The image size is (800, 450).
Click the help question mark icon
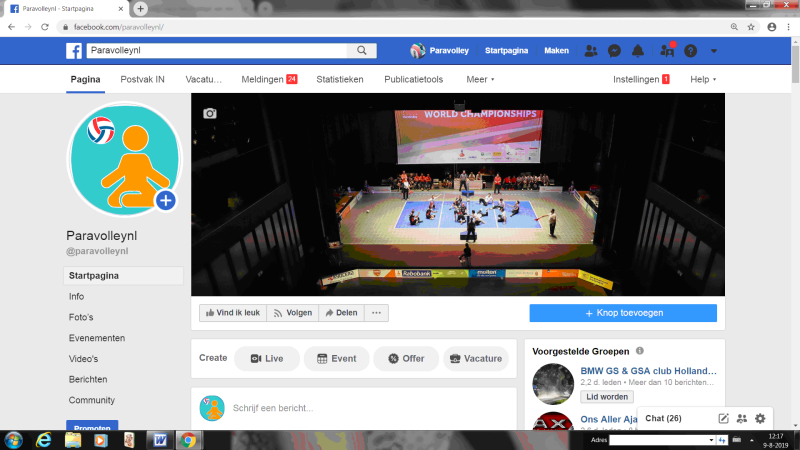pyautogui.click(x=690, y=51)
